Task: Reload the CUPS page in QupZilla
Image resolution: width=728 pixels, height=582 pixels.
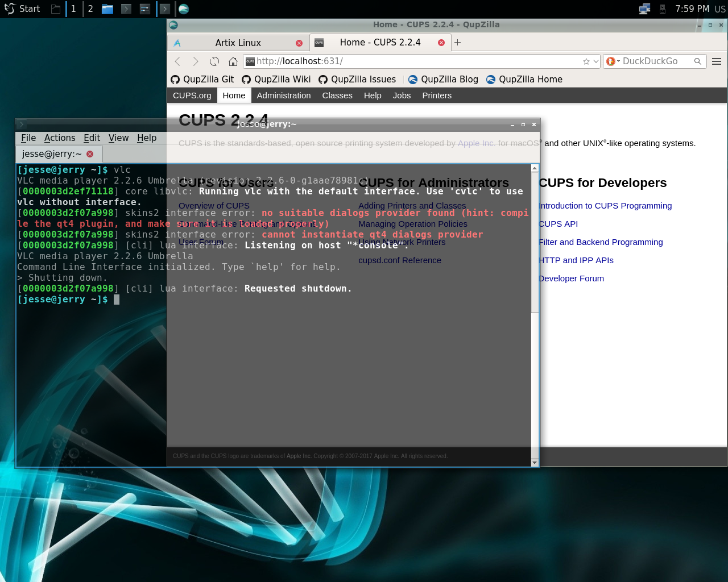Action: 214,61
